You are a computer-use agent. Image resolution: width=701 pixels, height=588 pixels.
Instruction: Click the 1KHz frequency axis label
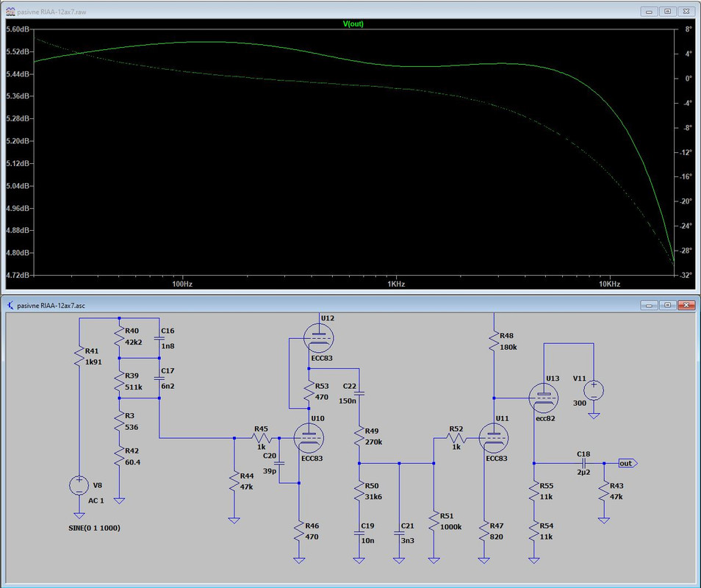click(x=396, y=284)
